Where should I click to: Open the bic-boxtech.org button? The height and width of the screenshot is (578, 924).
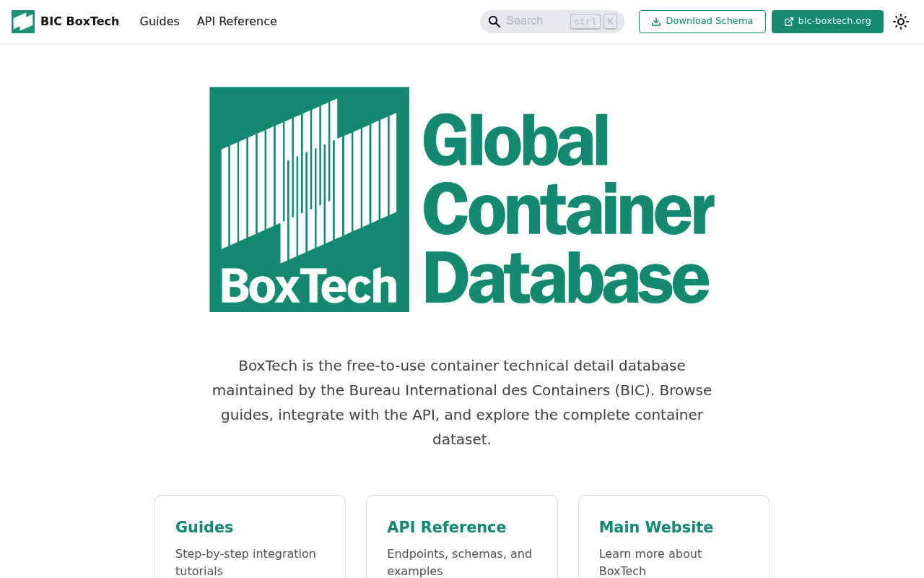[x=827, y=22]
